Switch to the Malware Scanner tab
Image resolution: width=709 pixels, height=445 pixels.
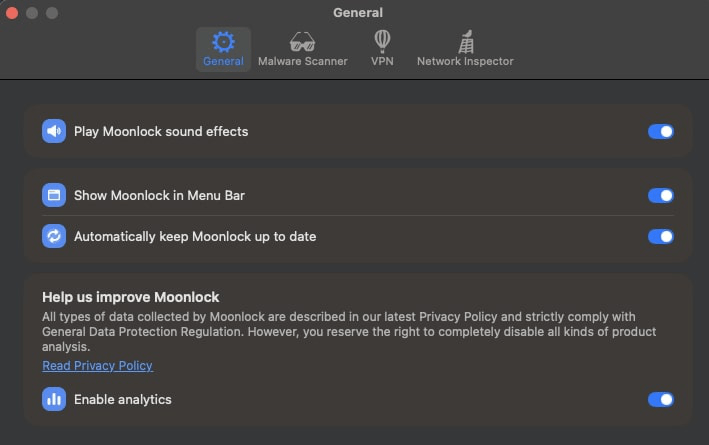coord(303,49)
